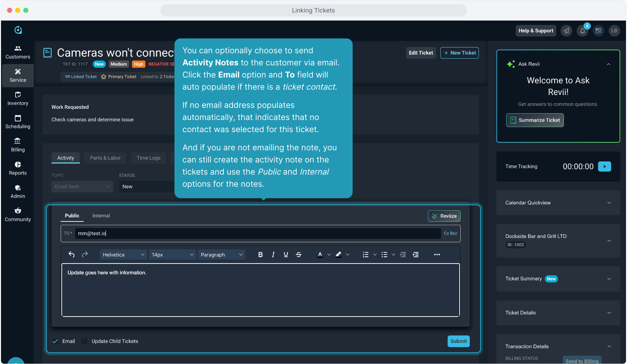
Task: Click the Submit button
Action: coord(458,341)
